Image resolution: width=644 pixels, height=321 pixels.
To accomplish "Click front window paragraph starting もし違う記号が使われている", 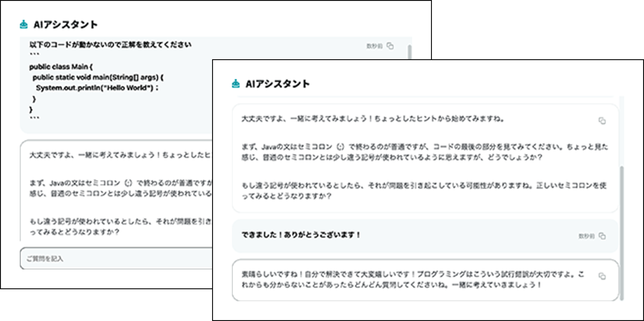I will click(x=424, y=191).
